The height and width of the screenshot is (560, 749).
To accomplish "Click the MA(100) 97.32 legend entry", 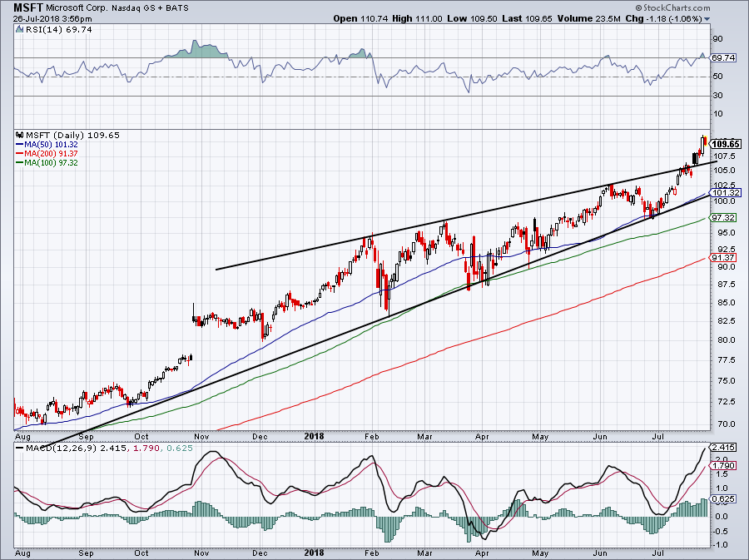I will point(51,162).
